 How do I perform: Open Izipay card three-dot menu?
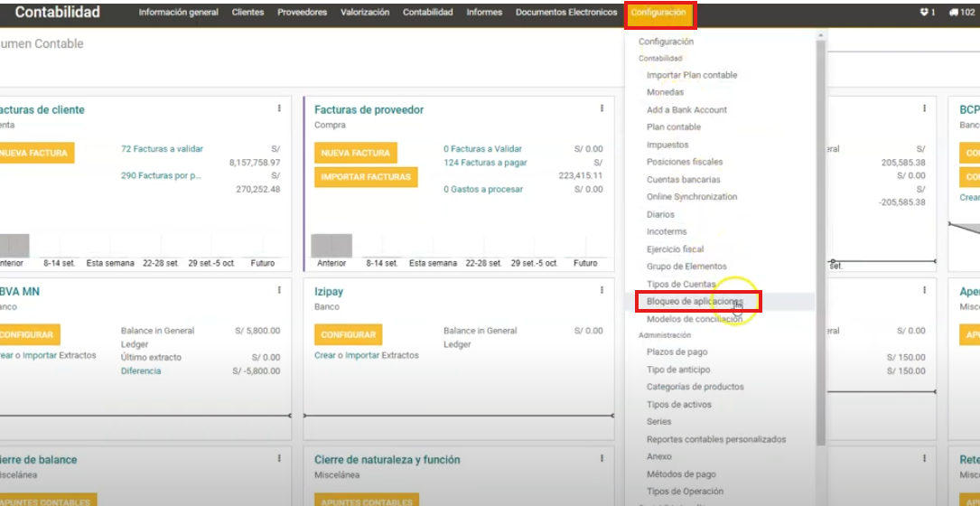tap(602, 291)
